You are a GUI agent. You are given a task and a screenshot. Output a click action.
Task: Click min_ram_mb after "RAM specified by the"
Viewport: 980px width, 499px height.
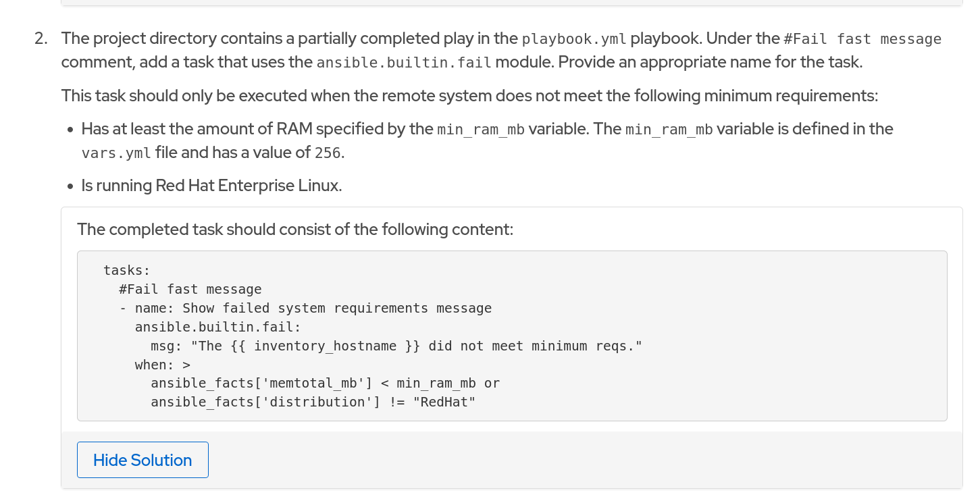coord(481,130)
